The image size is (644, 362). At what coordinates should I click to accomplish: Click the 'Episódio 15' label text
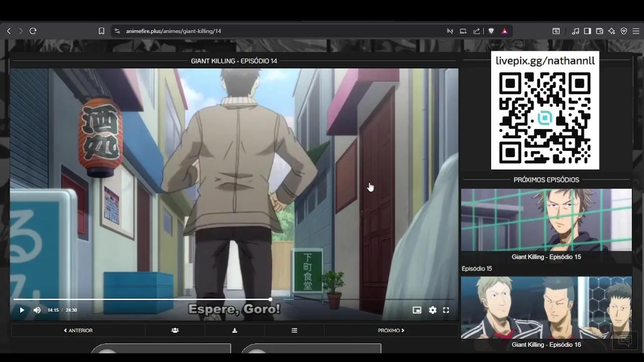click(x=477, y=268)
